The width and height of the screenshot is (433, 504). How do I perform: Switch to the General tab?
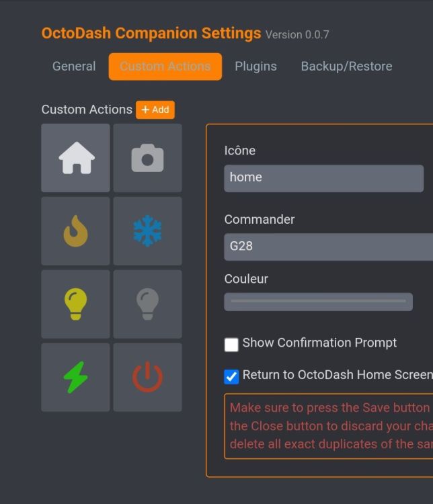(x=74, y=67)
